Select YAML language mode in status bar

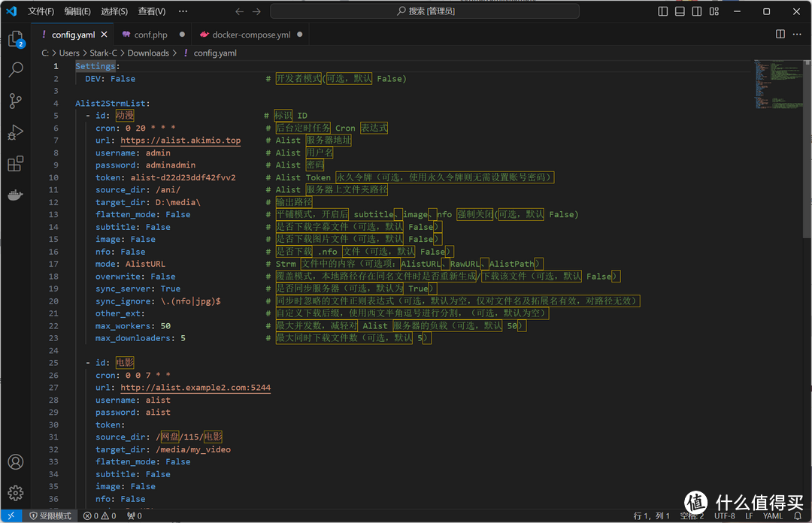[773, 516]
